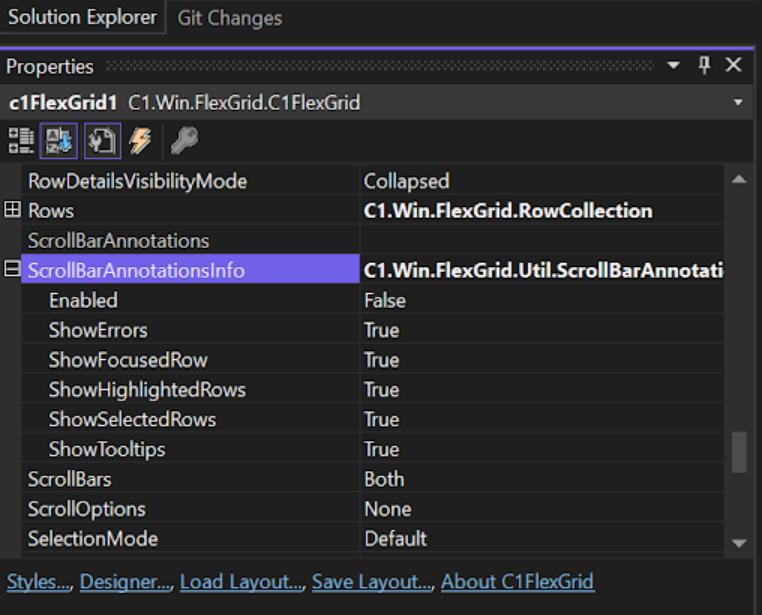Open the c1FlexGrid1 object selector dropdown
The image size is (762, 615).
[x=738, y=103]
